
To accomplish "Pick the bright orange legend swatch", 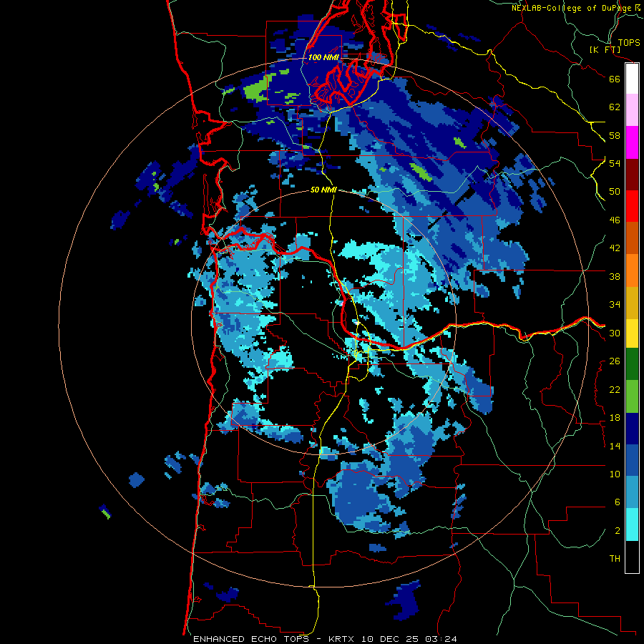I will point(632,270).
